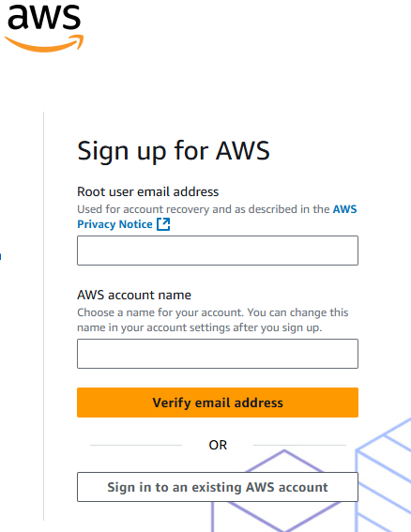Image resolution: width=411 pixels, height=532 pixels.
Task: Click the orange smile arrow under aws
Action: click(x=44, y=43)
